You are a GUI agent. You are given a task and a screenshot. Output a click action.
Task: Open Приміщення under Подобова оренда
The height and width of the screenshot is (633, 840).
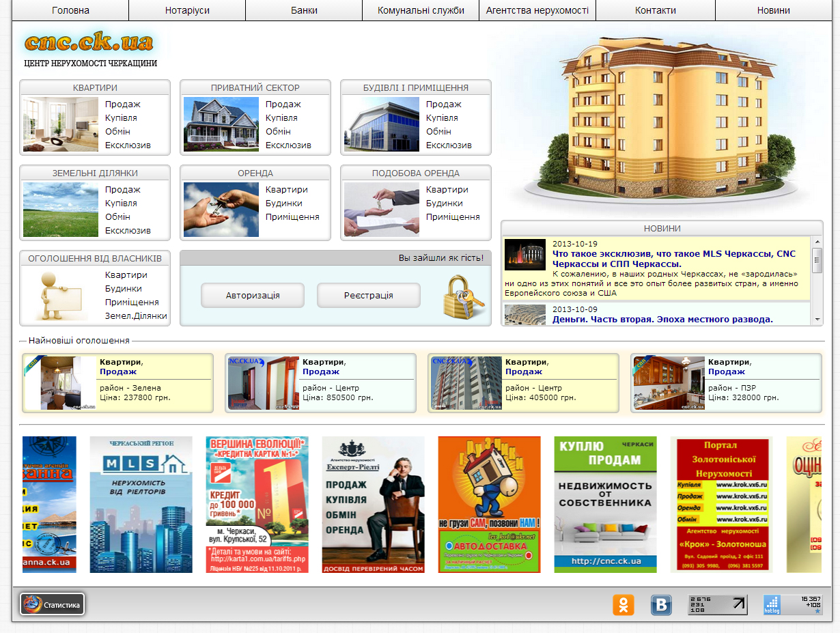453,217
